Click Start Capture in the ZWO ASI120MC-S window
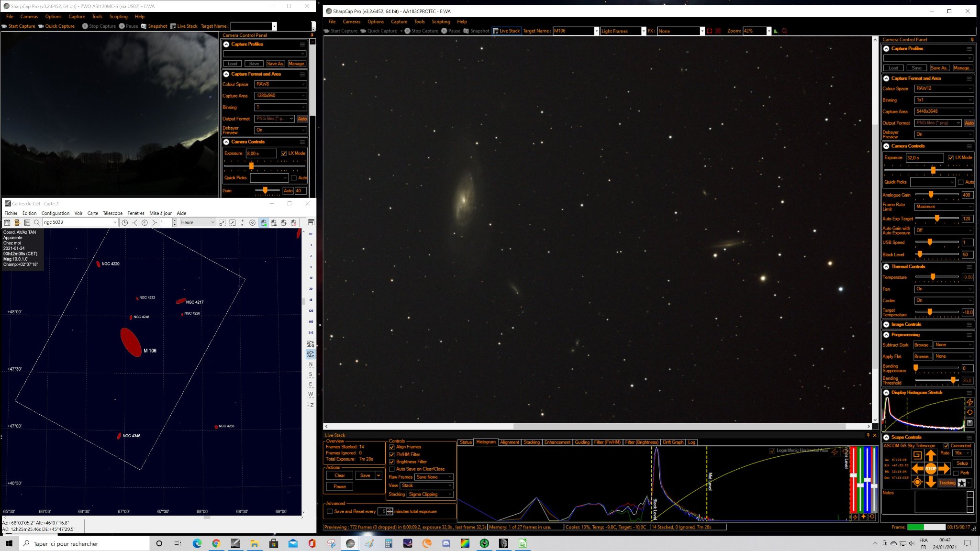Viewport: 980px width, 551px height. point(18,26)
